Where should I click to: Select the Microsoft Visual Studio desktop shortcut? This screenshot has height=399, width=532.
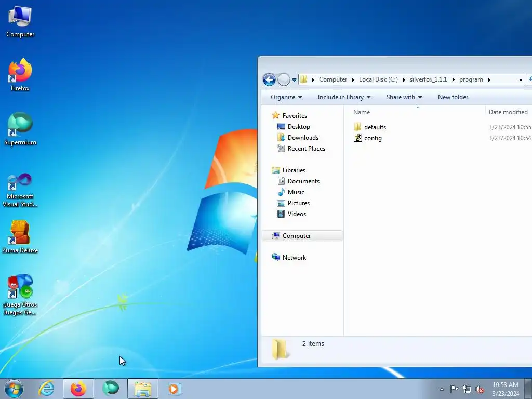[20, 190]
